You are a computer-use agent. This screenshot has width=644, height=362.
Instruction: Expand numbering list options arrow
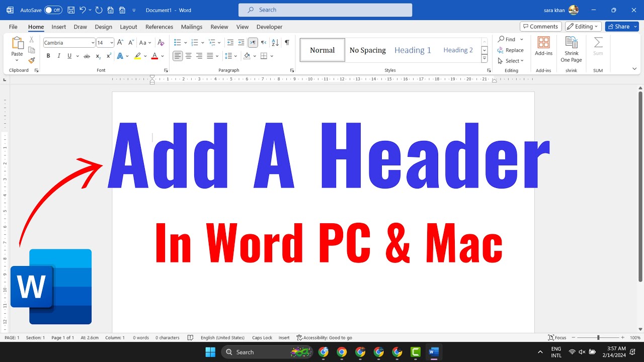[203, 43]
